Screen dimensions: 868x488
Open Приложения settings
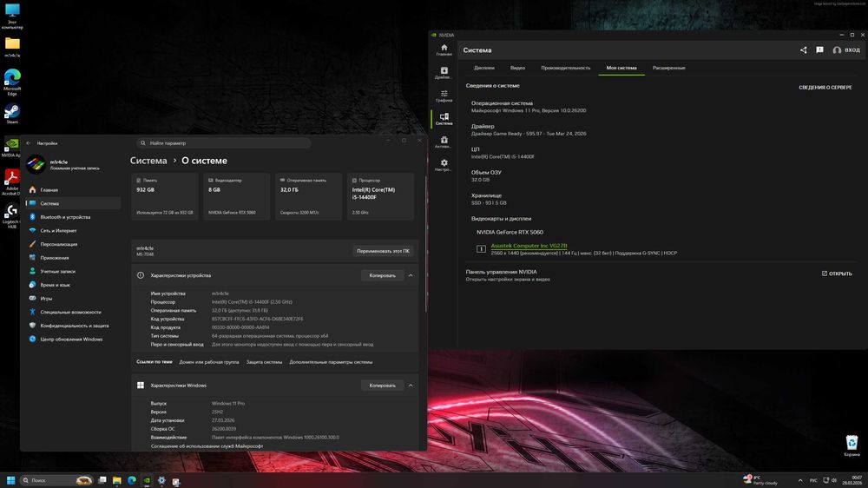pyautogui.click(x=74, y=258)
